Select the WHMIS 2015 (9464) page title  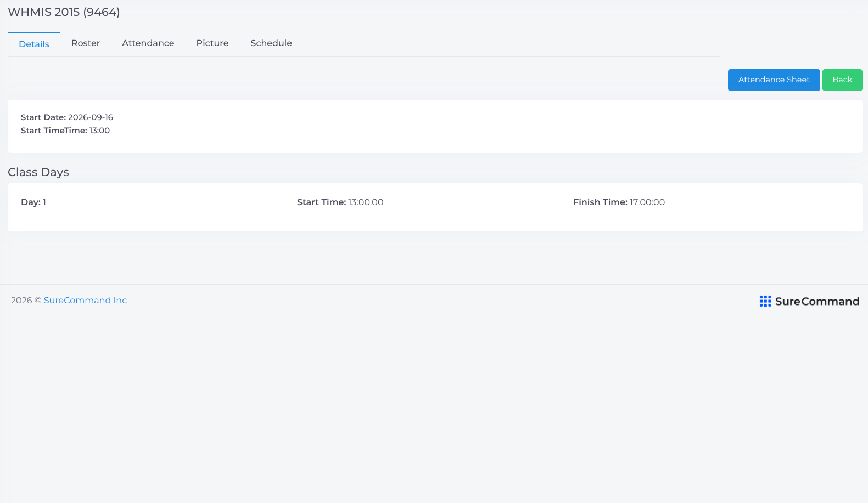(x=64, y=12)
